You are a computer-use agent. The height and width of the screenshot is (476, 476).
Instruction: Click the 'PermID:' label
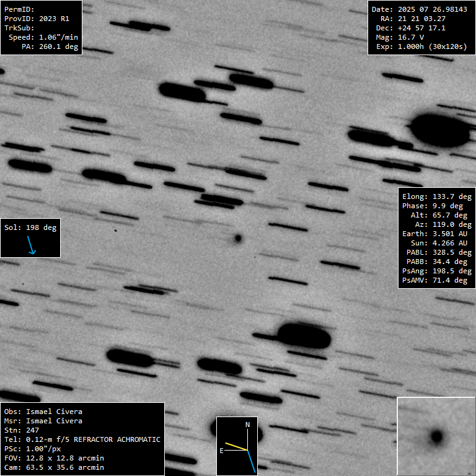(19, 9)
